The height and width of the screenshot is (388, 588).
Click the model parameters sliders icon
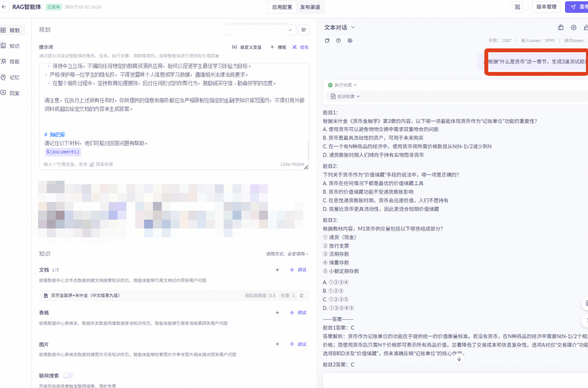click(x=303, y=30)
